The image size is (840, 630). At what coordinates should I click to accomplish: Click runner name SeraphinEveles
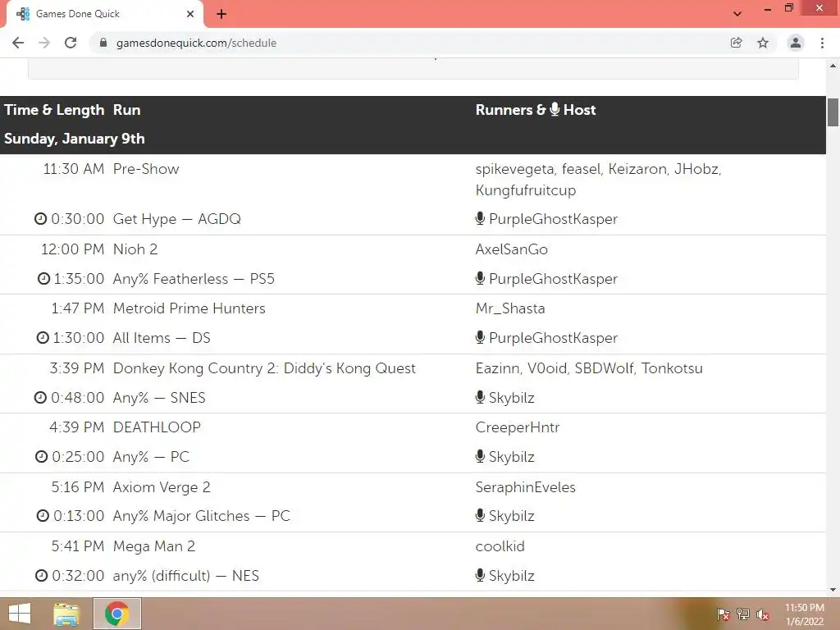point(525,487)
